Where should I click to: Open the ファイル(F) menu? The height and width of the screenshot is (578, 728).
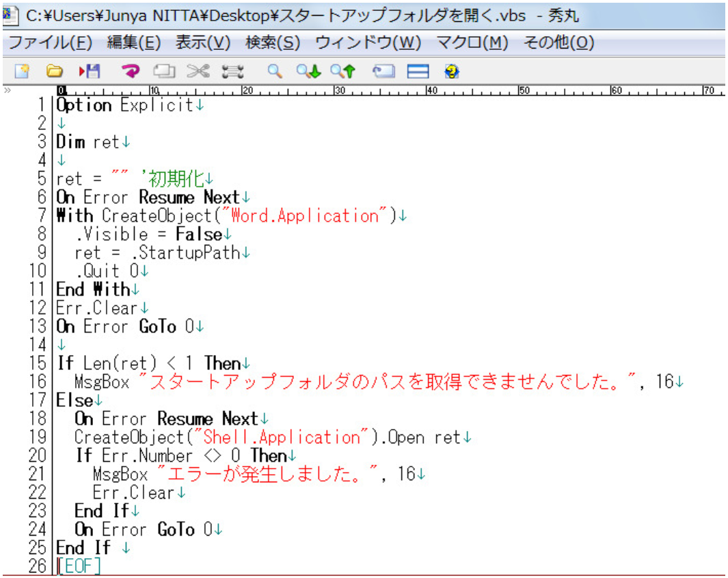50,43
